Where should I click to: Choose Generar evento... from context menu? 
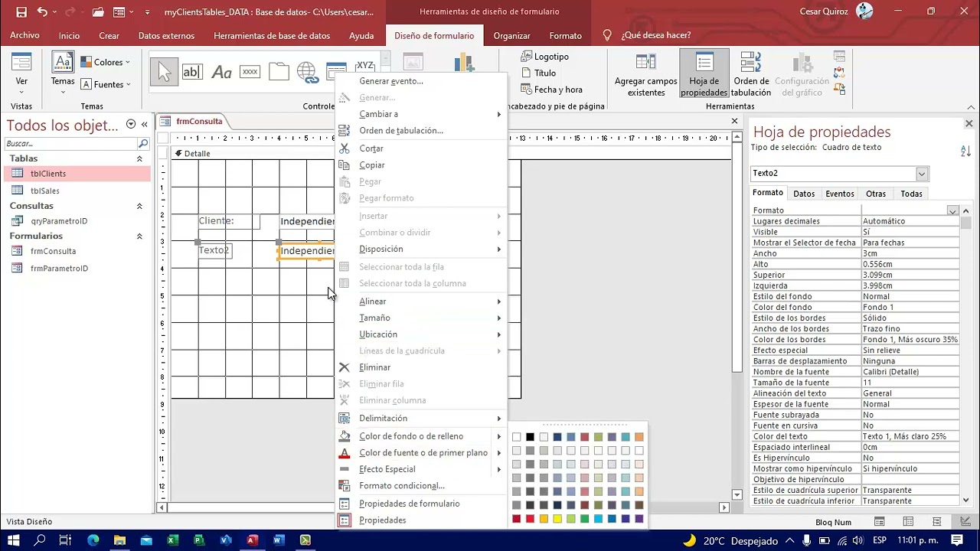(x=421, y=81)
